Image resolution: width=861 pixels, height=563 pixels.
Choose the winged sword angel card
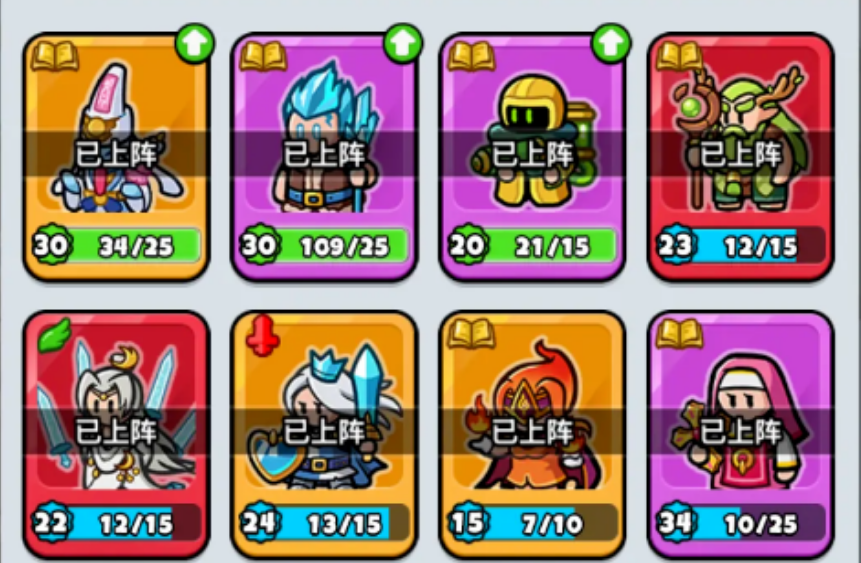tap(116, 434)
